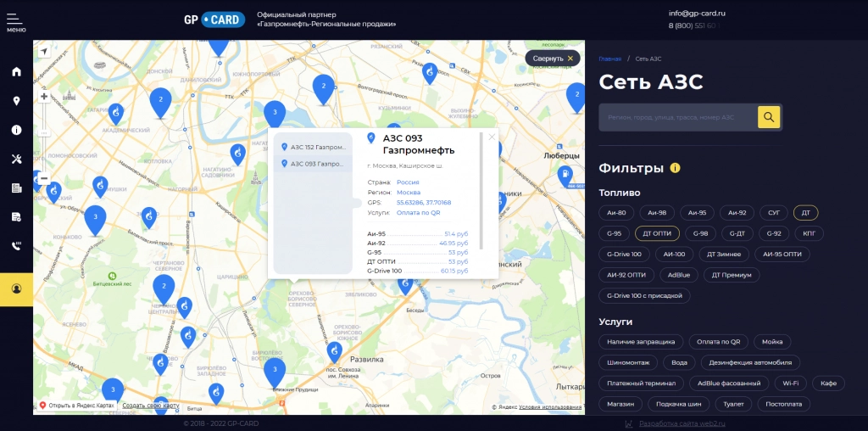Click the Оплата по QR service link
The image size is (868, 431).
[x=418, y=212]
